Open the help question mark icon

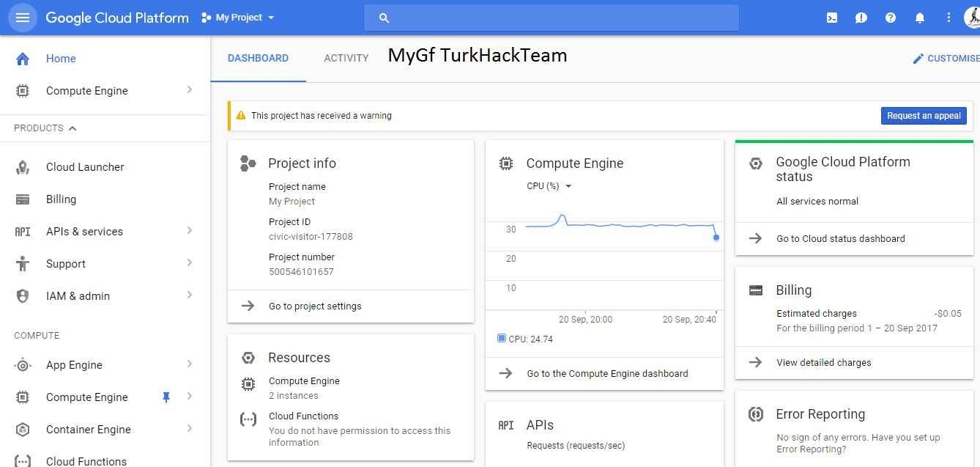pos(890,17)
